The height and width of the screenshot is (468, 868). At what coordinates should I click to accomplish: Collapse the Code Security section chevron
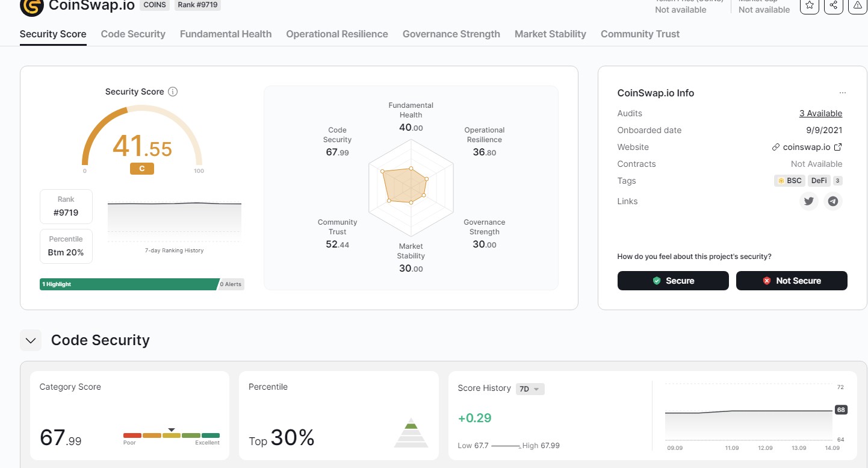(31, 340)
